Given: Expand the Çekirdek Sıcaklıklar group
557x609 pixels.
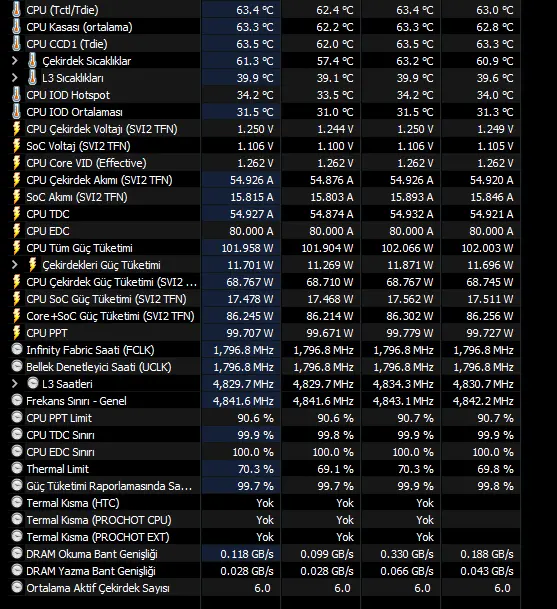Looking at the screenshot, I should [x=15, y=61].
